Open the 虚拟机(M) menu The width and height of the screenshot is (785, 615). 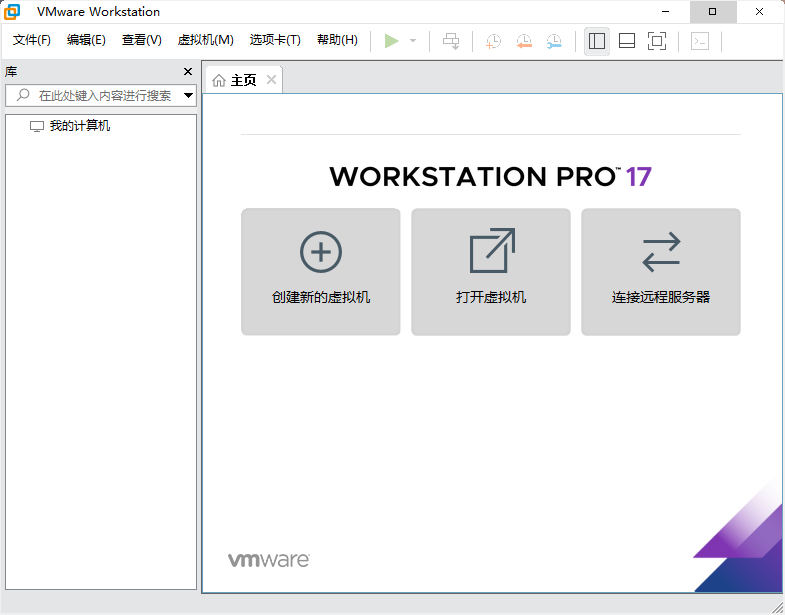pos(206,40)
